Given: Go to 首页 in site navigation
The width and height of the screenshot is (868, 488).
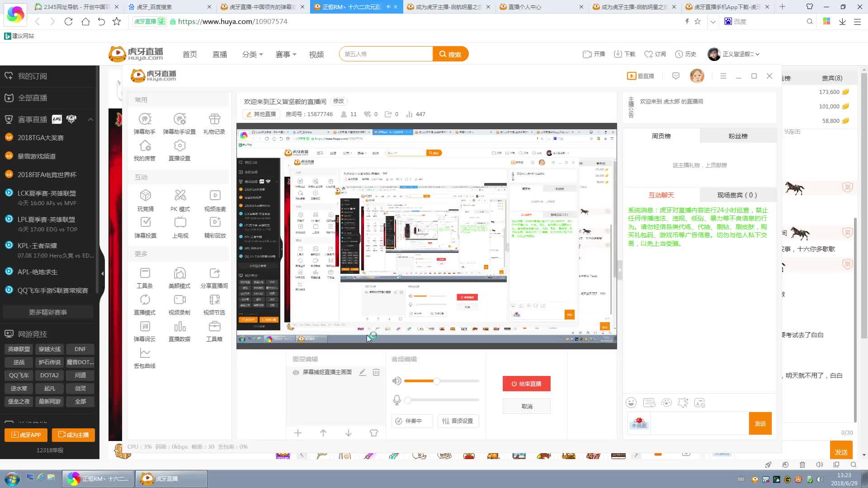Looking at the screenshot, I should 190,54.
